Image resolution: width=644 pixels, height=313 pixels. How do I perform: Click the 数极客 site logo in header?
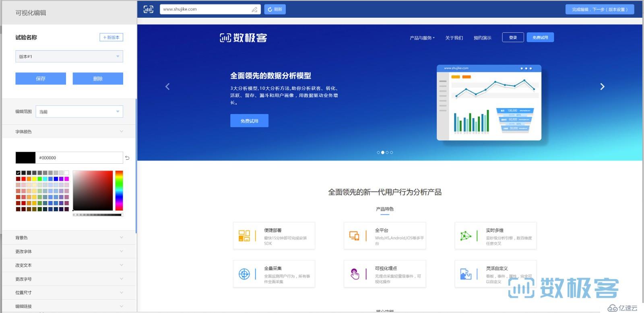pos(244,38)
